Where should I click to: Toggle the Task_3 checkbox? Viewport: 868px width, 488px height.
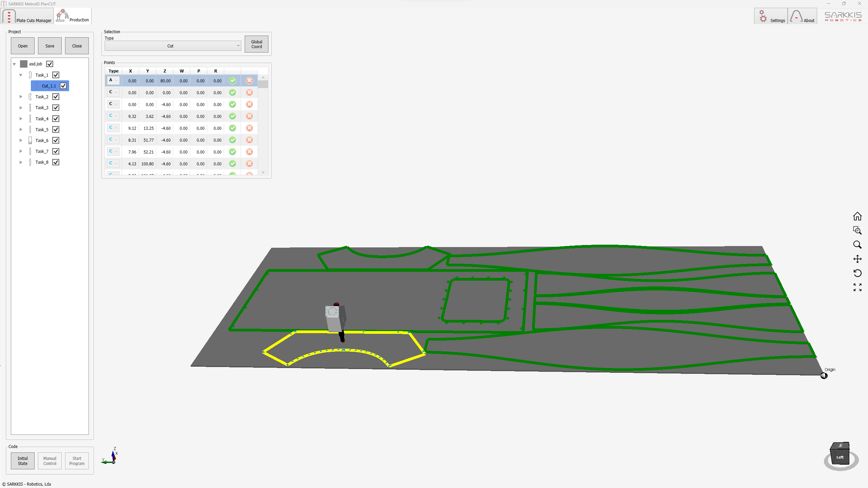click(x=56, y=107)
